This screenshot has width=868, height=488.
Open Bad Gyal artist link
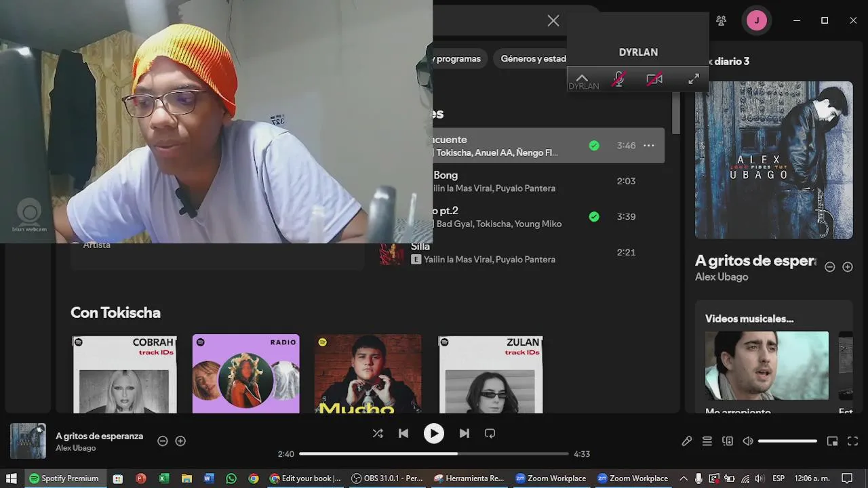click(x=455, y=224)
